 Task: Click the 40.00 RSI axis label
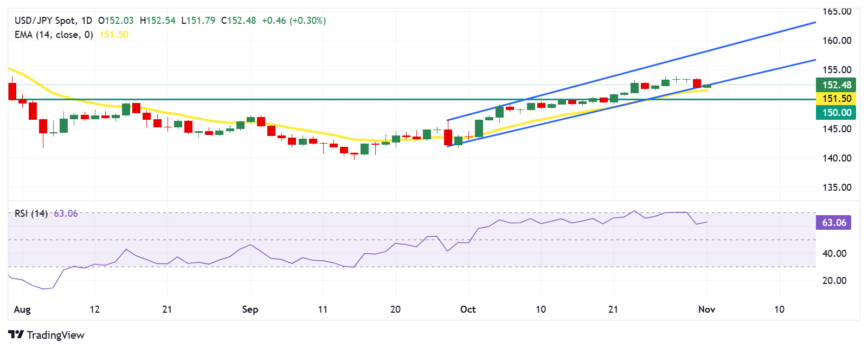[834, 254]
